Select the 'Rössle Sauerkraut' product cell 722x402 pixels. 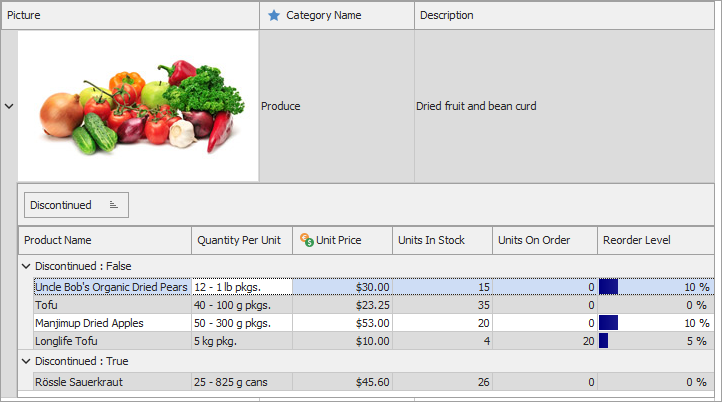(x=112, y=382)
